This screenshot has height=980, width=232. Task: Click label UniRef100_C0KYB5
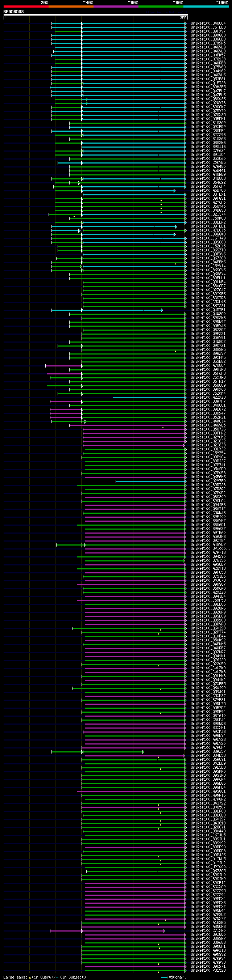pos(208,163)
